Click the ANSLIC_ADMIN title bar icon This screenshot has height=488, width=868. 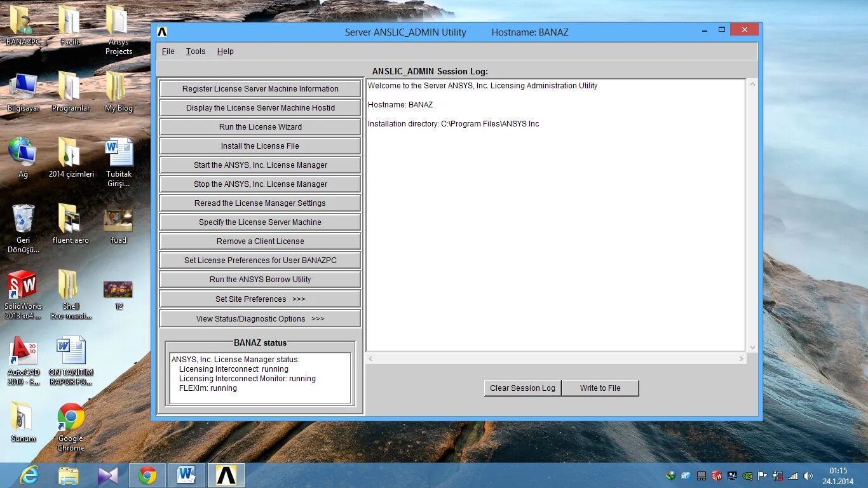tap(162, 32)
